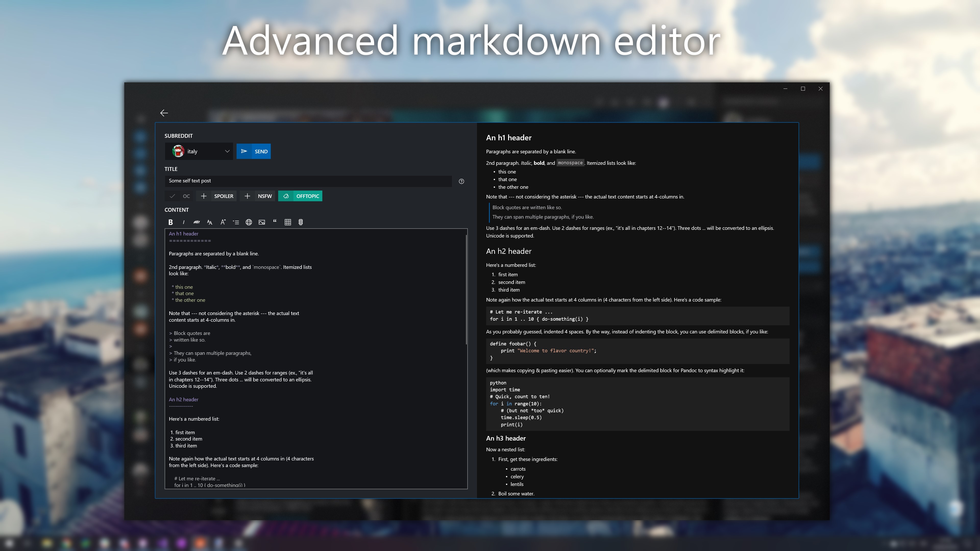Screen dimensions: 980x551
Task: Click the list formatting icon
Action: click(x=236, y=222)
